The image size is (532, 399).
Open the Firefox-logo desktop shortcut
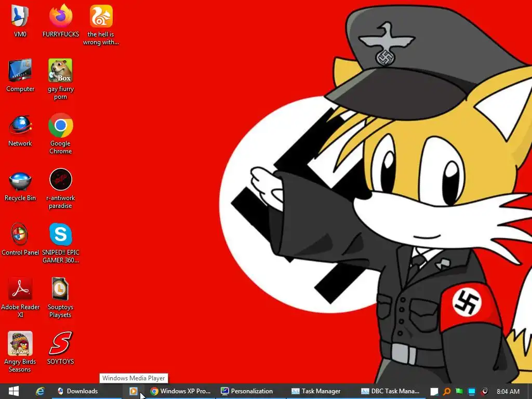click(61, 21)
